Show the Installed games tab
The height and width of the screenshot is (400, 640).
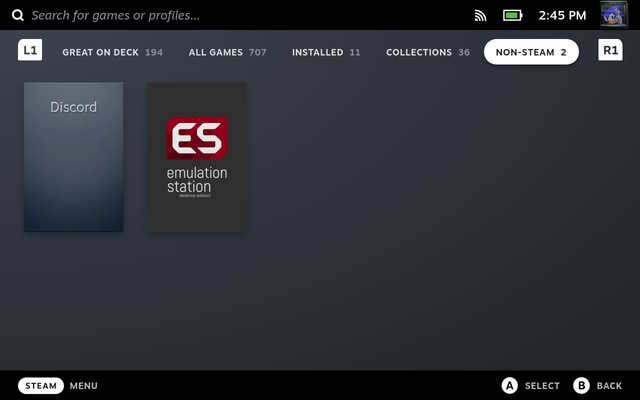(326, 52)
